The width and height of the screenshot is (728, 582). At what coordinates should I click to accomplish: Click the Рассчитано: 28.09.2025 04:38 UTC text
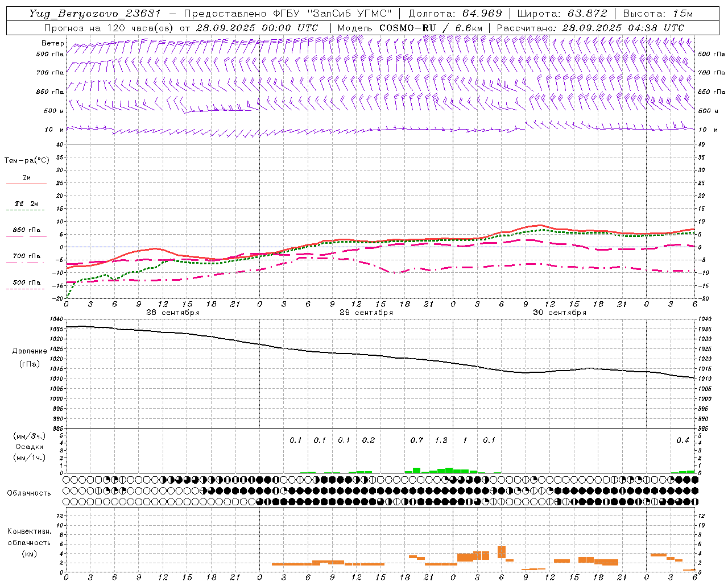[x=590, y=28]
